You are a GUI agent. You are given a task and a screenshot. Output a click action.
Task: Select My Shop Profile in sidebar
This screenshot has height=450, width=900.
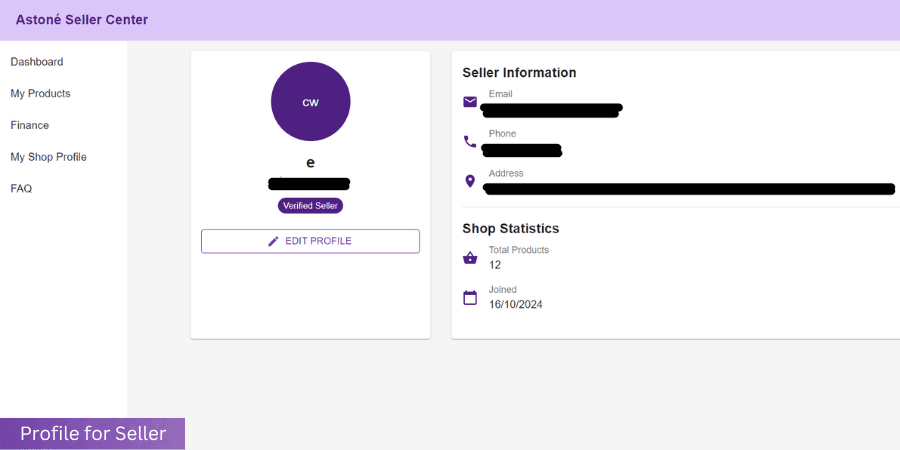point(48,157)
